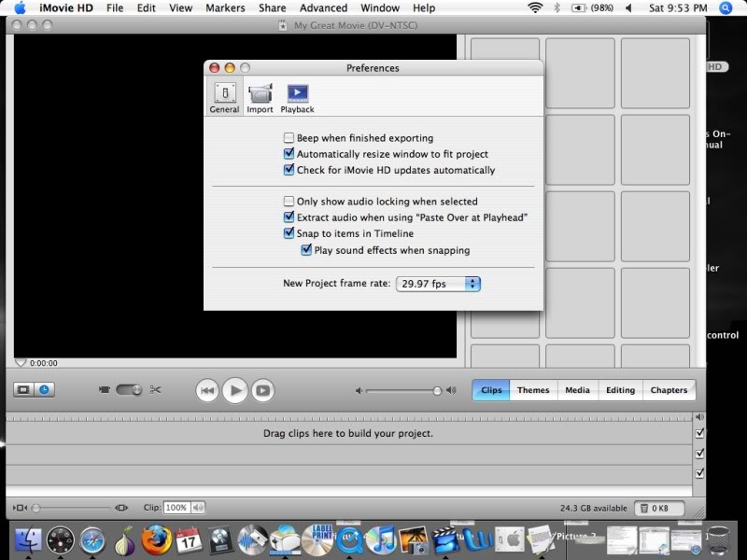Open the File menu
The image size is (747, 560).
115,8
